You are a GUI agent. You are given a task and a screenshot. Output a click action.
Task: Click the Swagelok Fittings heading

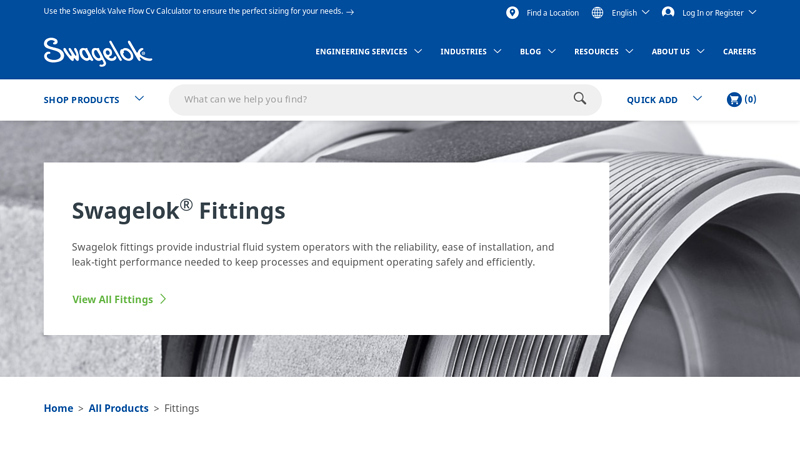point(178,210)
